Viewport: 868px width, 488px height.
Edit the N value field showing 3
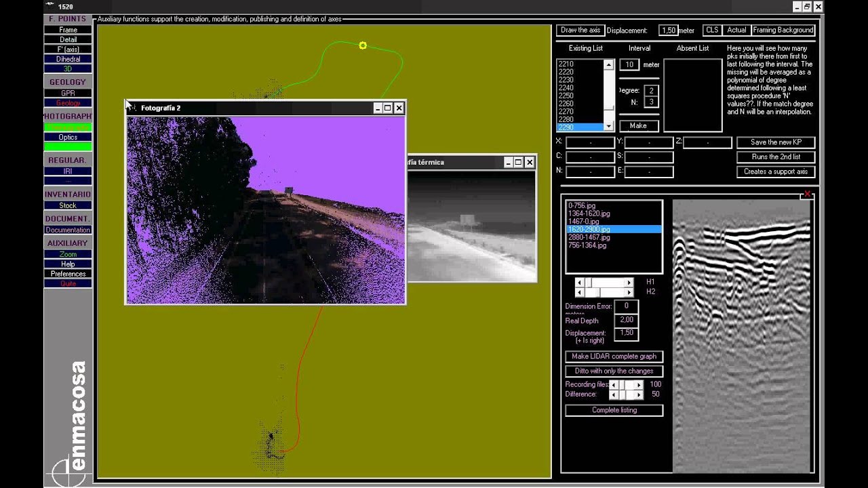click(651, 102)
